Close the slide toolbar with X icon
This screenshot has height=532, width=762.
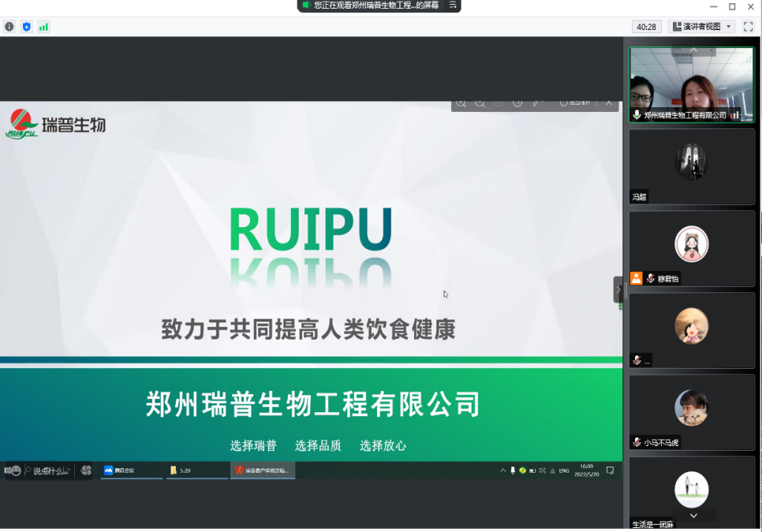click(609, 102)
